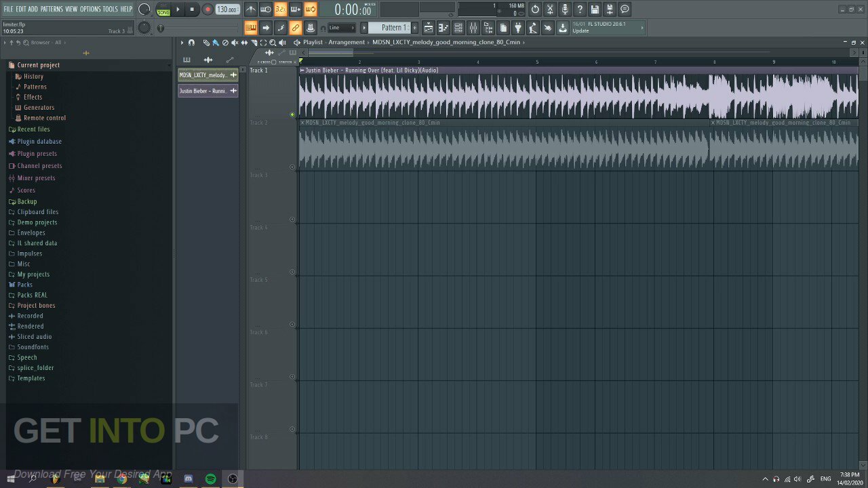Click the metronome icon in the toolbar
The height and width of the screenshot is (488, 868).
[x=251, y=9]
